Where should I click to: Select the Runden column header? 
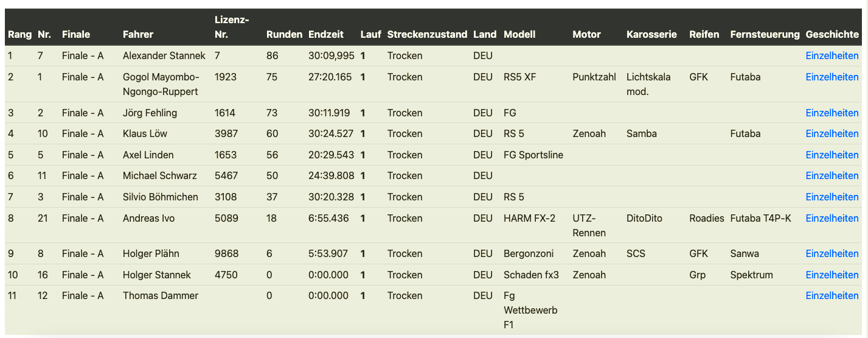coord(284,35)
